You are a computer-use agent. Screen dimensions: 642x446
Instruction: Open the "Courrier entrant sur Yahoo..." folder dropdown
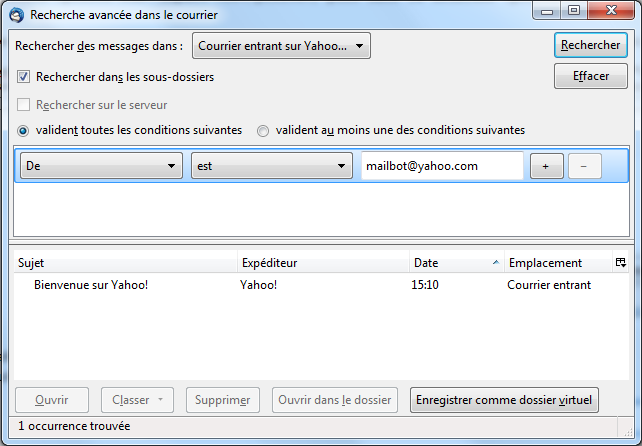pyautogui.click(x=281, y=46)
